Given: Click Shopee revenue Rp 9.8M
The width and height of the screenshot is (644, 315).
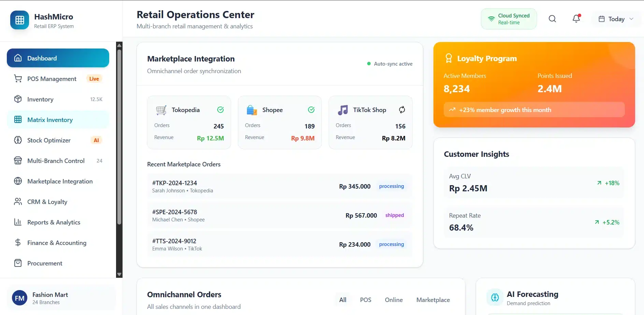Looking at the screenshot, I should [x=303, y=138].
